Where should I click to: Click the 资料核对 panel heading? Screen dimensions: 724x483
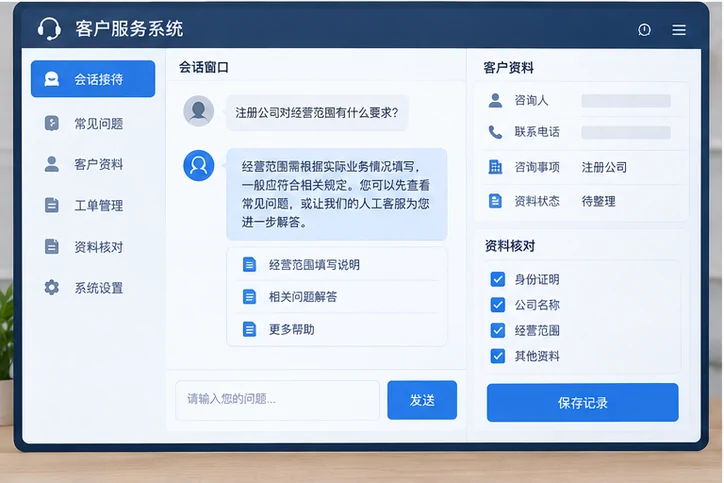[510, 246]
